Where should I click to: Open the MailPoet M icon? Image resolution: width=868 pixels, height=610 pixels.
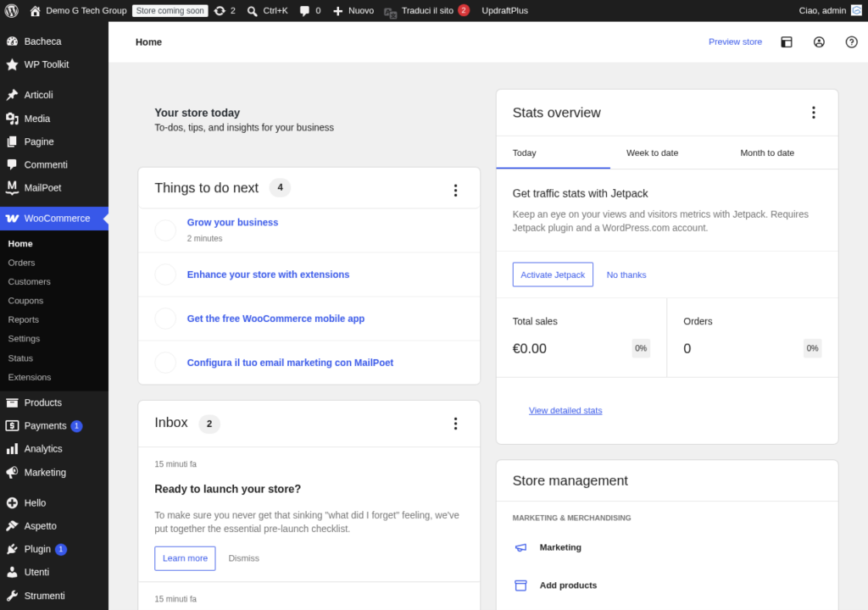pyautogui.click(x=12, y=187)
